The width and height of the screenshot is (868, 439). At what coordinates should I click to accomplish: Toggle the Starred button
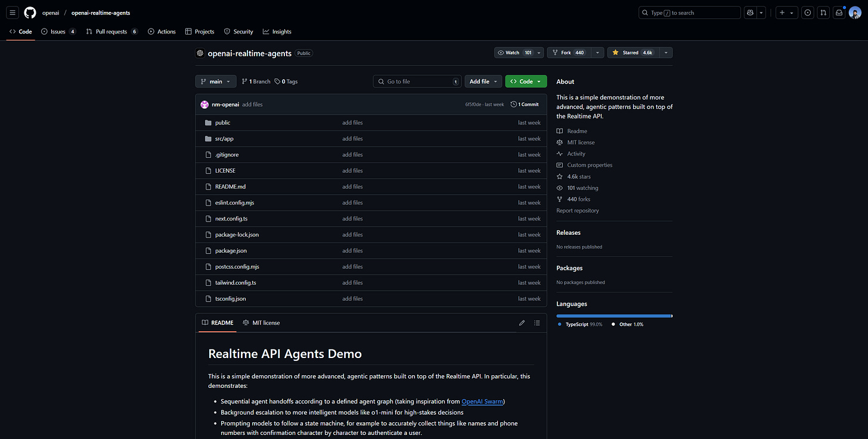pyautogui.click(x=633, y=52)
